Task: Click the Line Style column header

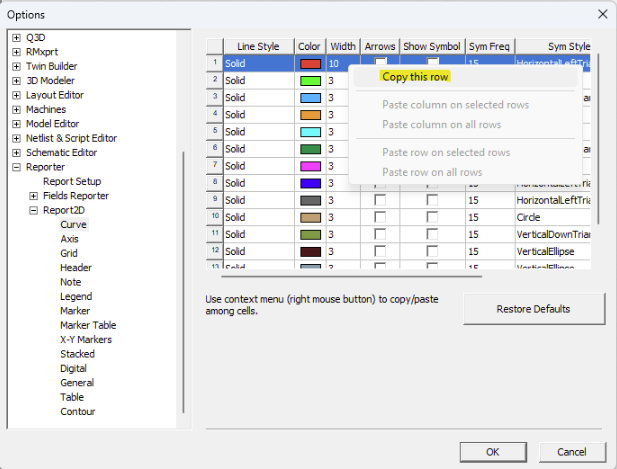Action: pos(257,46)
